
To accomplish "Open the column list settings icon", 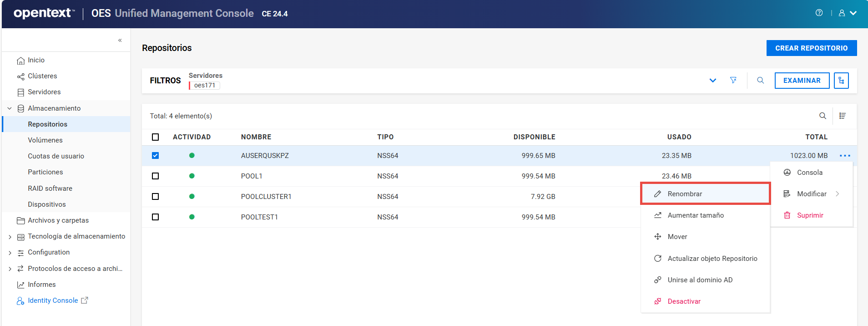I will click(843, 116).
